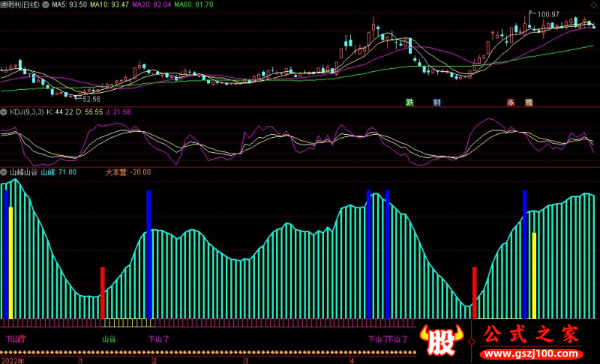
Task: Select the MA60 moving average label
Action: click(195, 4)
